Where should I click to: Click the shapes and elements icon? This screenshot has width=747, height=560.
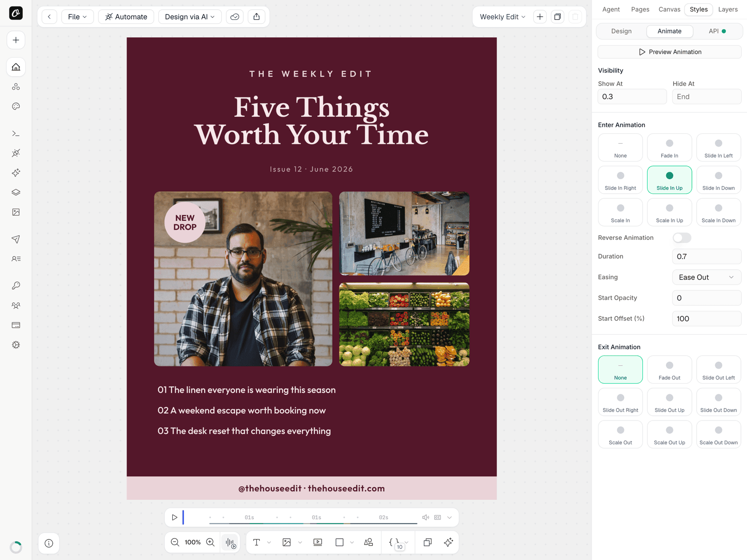pyautogui.click(x=368, y=542)
